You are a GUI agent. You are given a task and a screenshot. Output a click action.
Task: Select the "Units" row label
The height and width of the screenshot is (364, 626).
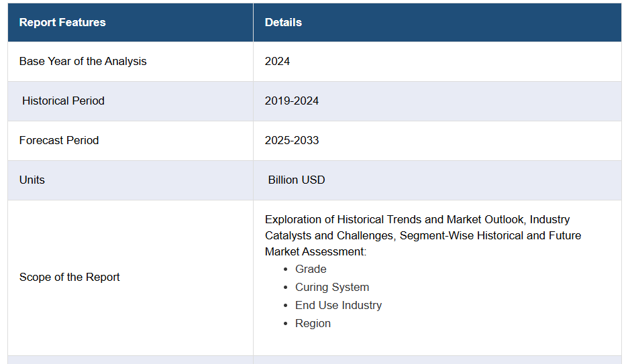point(32,180)
